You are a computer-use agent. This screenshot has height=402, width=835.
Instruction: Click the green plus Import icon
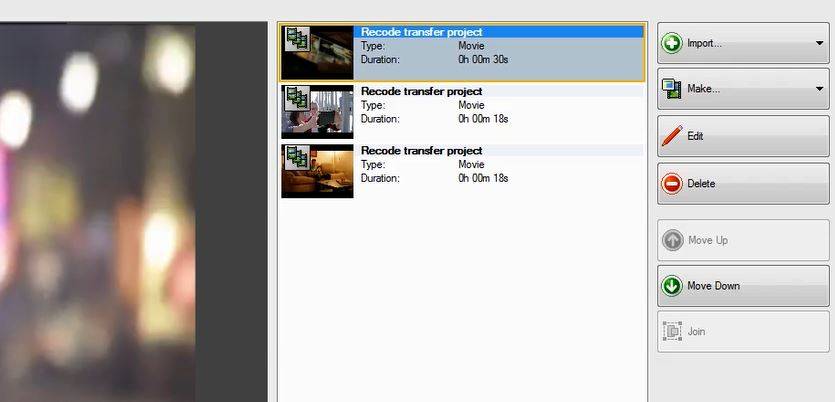pos(672,43)
